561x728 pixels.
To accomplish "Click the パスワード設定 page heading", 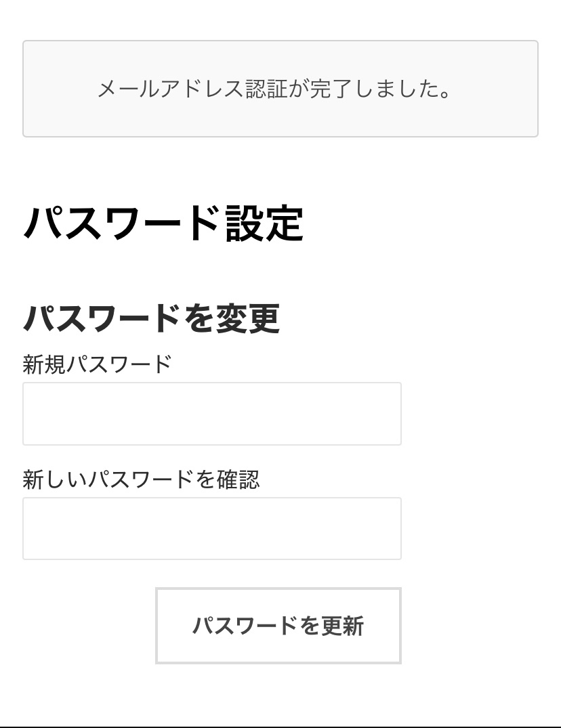I will click(163, 223).
